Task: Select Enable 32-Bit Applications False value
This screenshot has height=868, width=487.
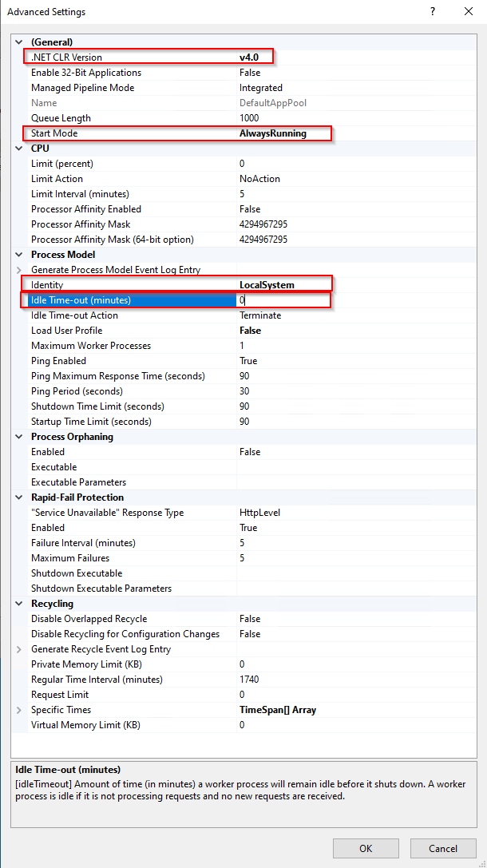Action: pyautogui.click(x=250, y=73)
